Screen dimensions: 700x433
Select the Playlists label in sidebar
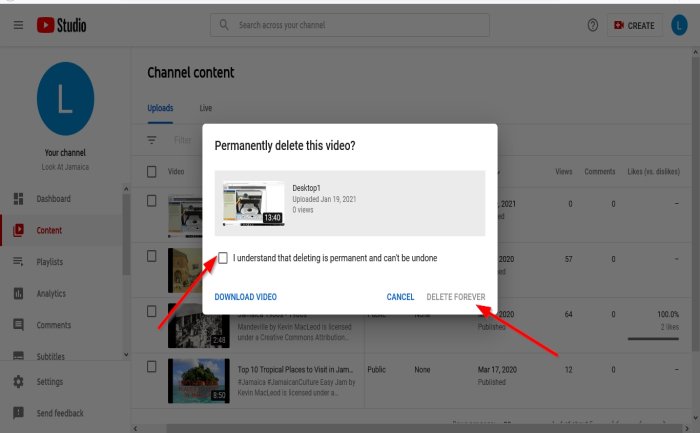[50, 262]
